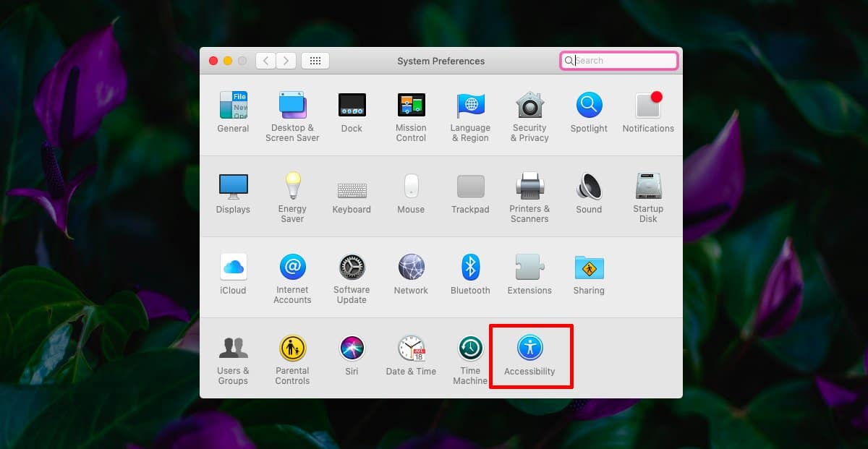Click the Show All grid button
Screen dimensions: 868x449
click(315, 61)
